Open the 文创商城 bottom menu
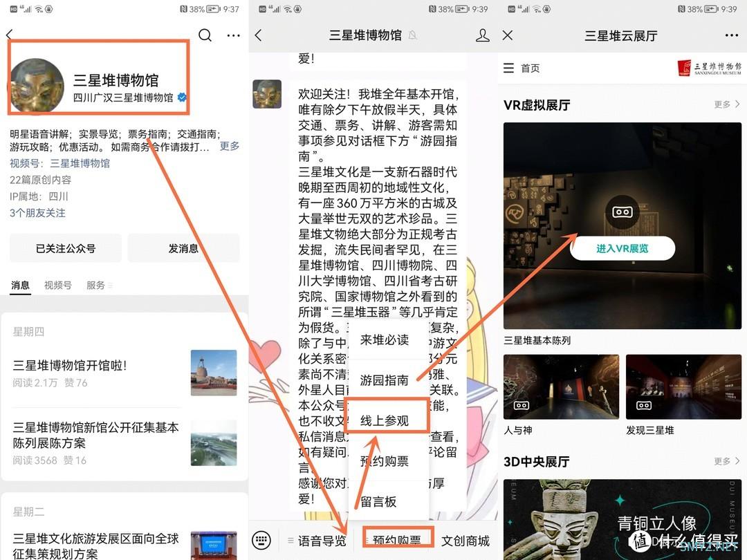This screenshot has height=560, width=747. 465,541
